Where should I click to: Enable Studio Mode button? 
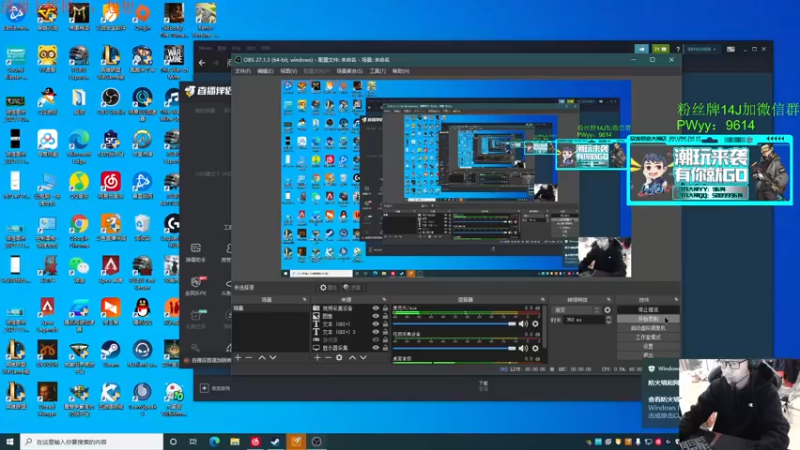pyautogui.click(x=648, y=337)
